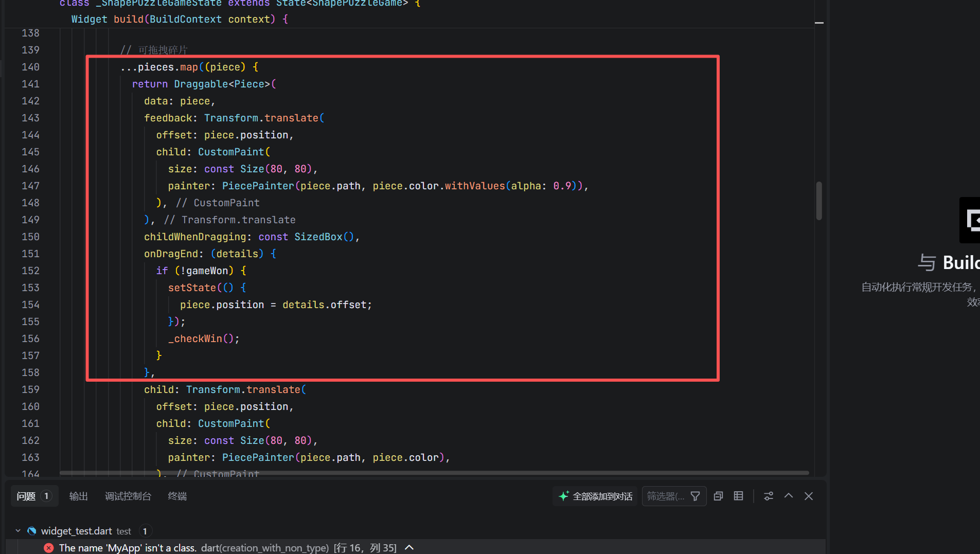Click line number 151 in gutter
The width and height of the screenshot is (980, 554).
coord(30,254)
